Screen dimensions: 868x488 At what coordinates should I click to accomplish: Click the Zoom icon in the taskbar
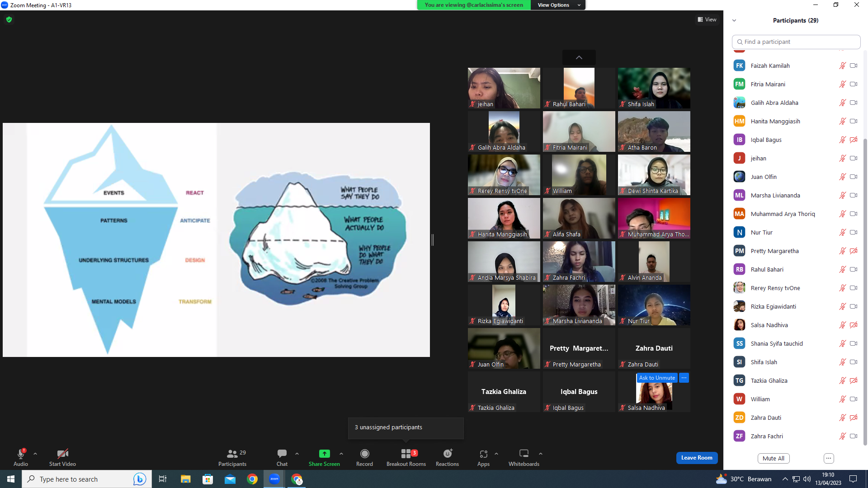pos(274,479)
